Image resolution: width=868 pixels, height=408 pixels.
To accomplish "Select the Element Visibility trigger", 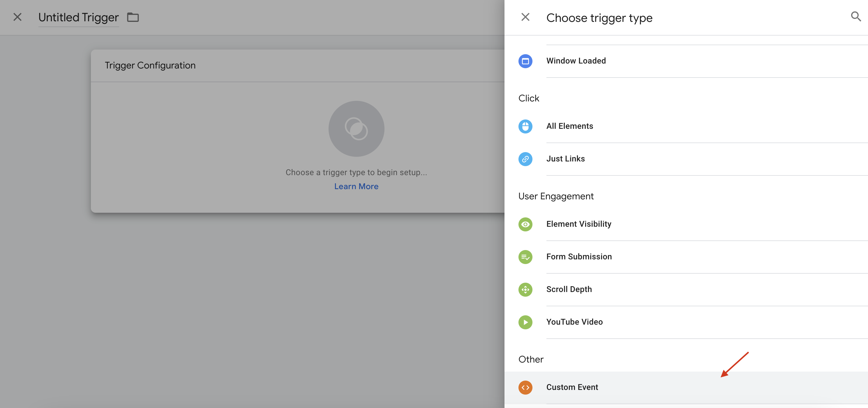I will [578, 224].
